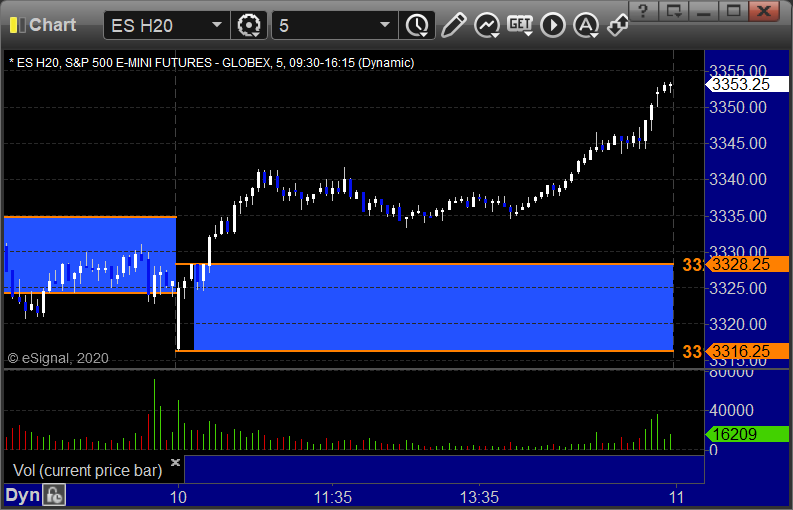The width and height of the screenshot is (793, 510).
Task: Open the studies chart-line icon
Action: click(x=487, y=25)
